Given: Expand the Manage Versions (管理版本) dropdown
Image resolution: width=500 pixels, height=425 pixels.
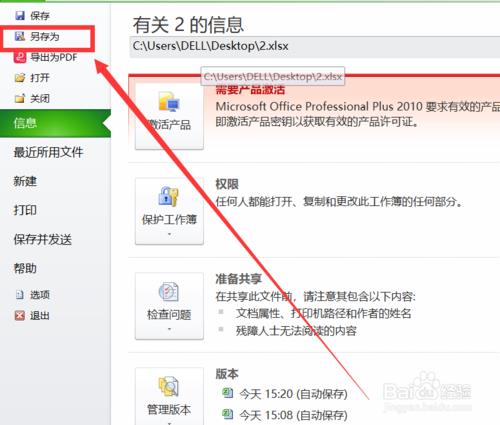Looking at the screenshot, I should pos(169,397).
